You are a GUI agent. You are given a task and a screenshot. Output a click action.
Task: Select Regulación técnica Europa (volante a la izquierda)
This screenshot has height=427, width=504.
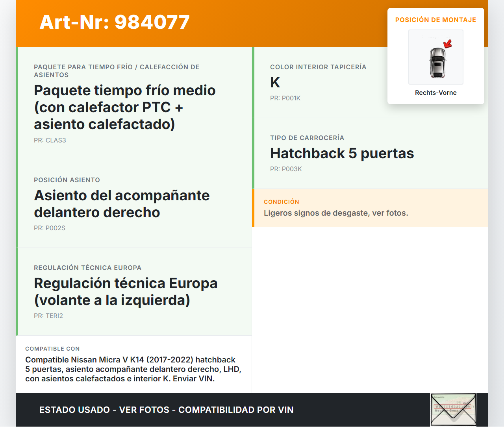[126, 292]
